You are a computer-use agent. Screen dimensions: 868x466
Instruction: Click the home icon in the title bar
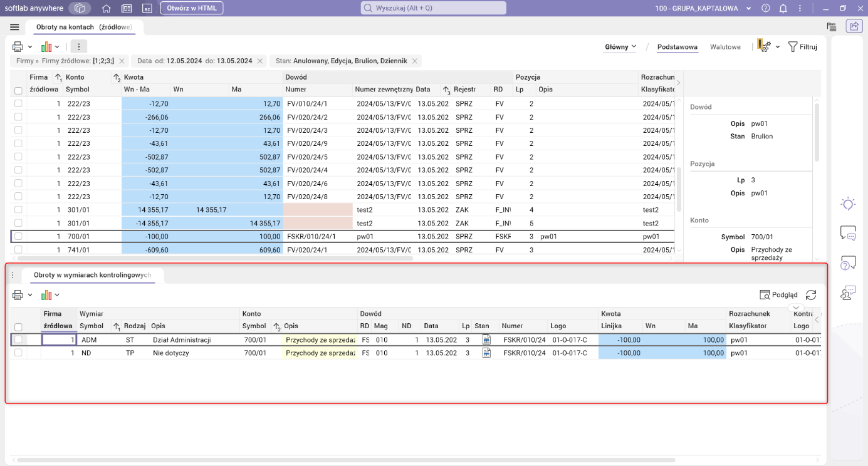tap(107, 8)
